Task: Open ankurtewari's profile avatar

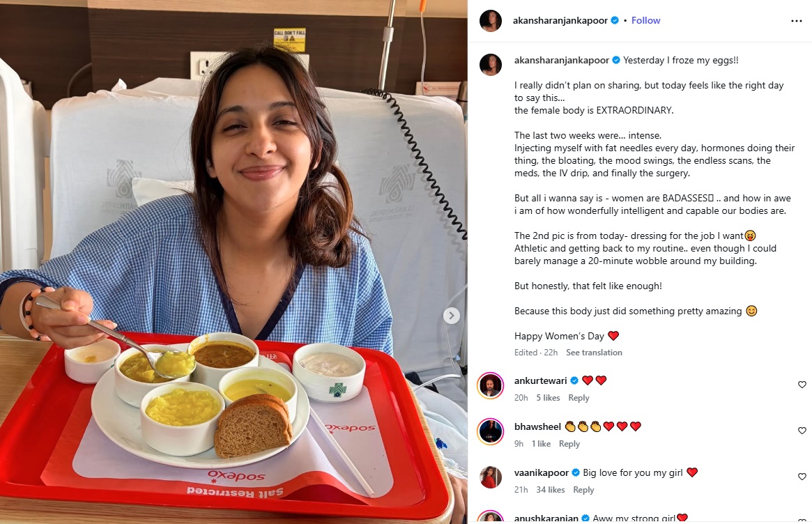Action: [x=491, y=385]
